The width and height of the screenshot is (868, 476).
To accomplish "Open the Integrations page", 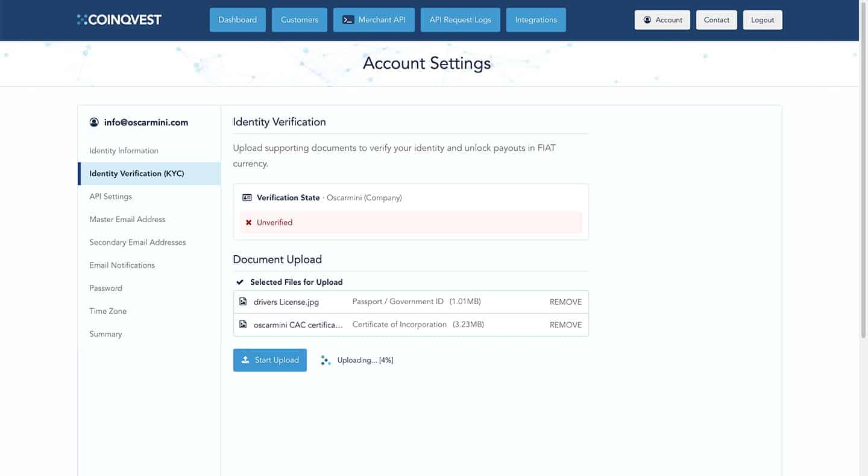I will (536, 20).
